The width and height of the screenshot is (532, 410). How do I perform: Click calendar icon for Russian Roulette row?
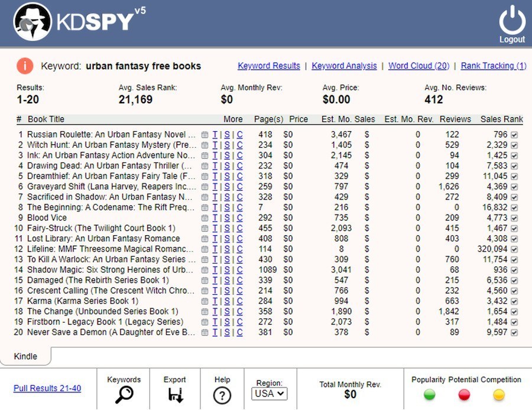click(205, 135)
